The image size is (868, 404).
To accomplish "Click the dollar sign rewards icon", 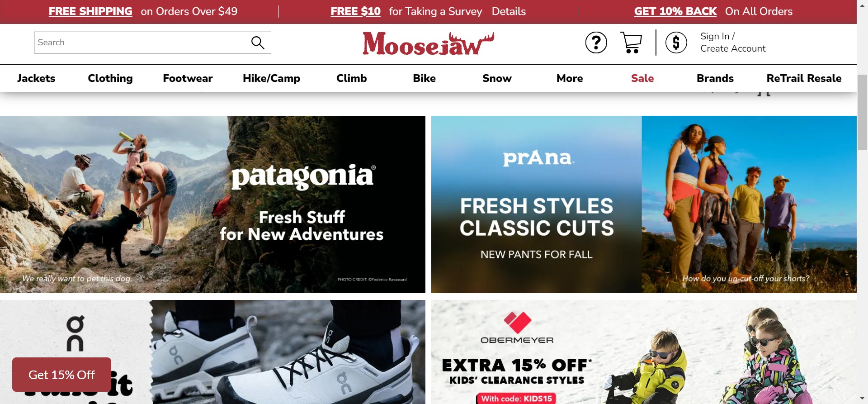I will tap(676, 43).
